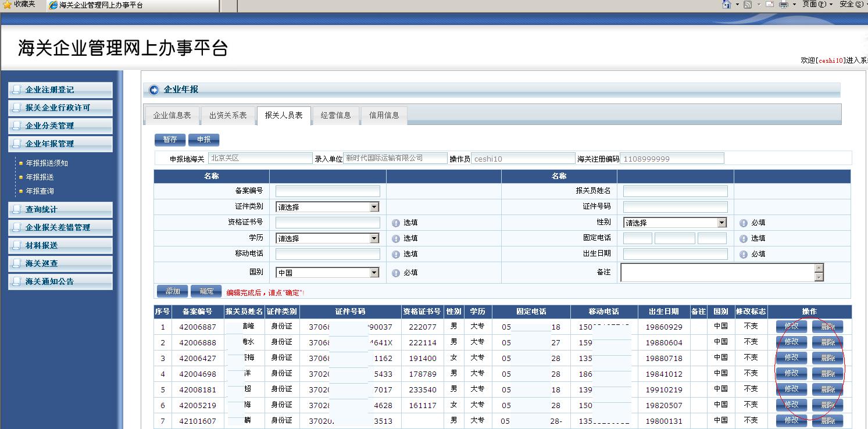Viewport: 868px width, 429px height.
Task: Click the 暂存 button
Action: (x=170, y=140)
